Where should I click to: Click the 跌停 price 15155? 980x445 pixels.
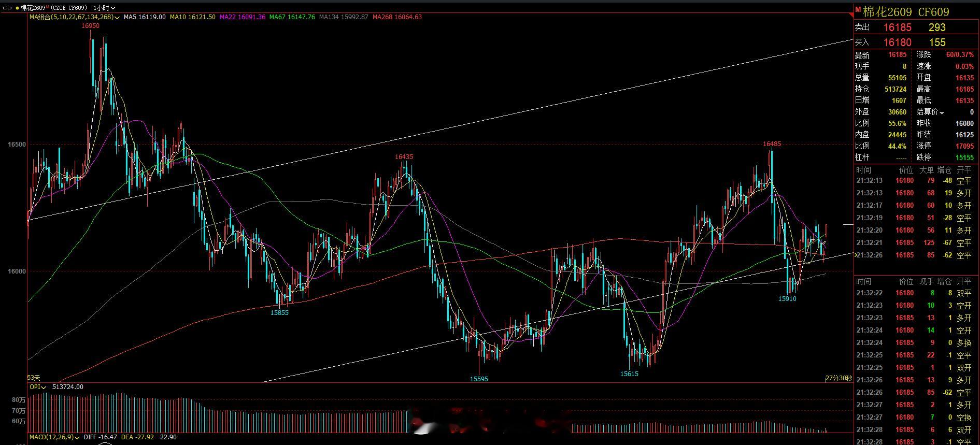965,157
